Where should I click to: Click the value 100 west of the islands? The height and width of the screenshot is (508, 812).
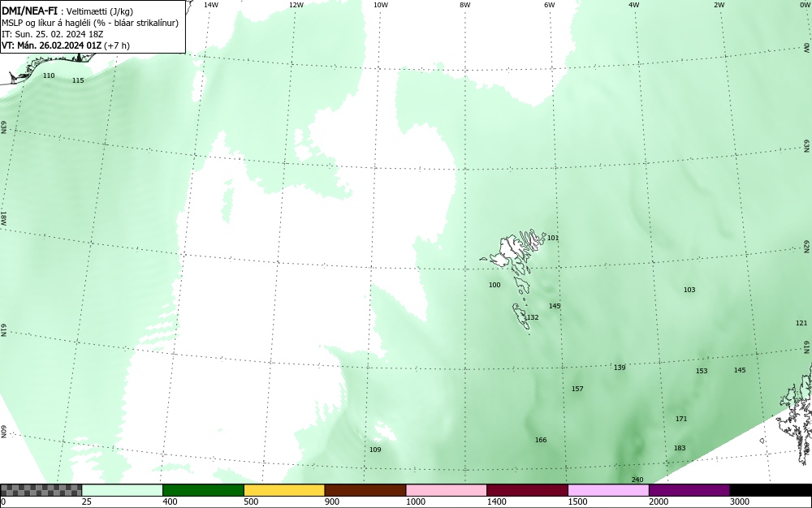(495, 285)
